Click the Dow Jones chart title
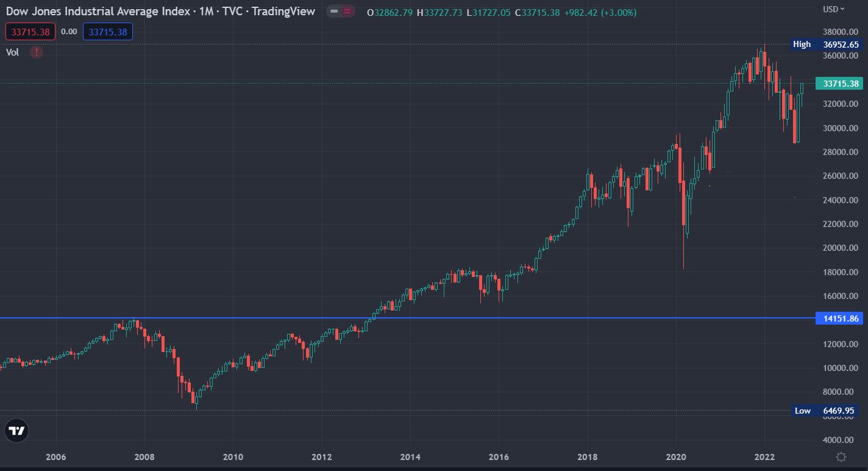 point(160,12)
